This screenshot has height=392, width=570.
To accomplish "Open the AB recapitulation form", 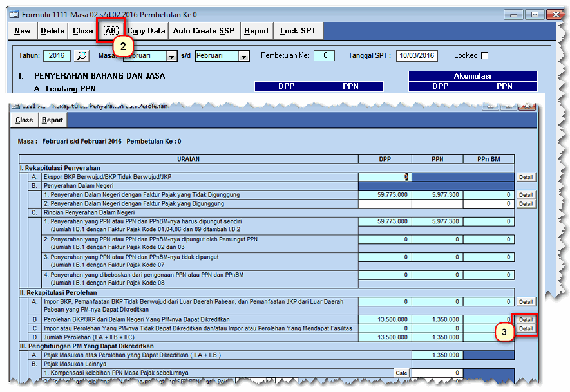I will click(x=111, y=31).
